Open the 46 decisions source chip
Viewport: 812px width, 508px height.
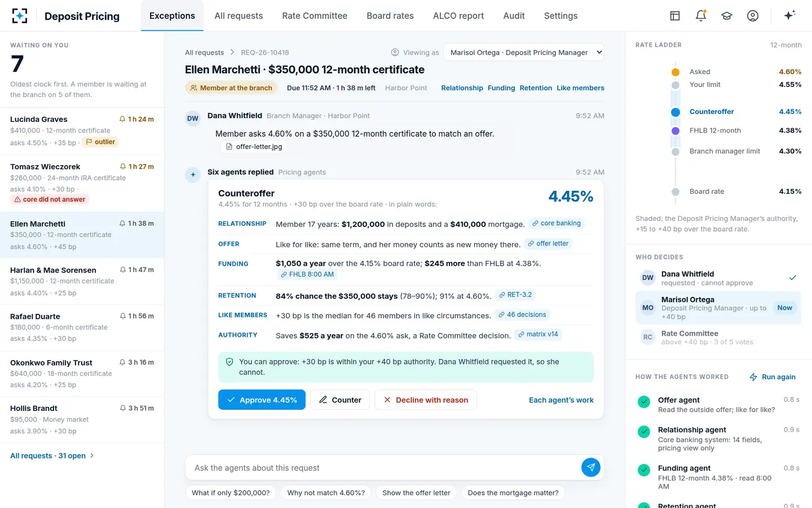pyautogui.click(x=522, y=315)
